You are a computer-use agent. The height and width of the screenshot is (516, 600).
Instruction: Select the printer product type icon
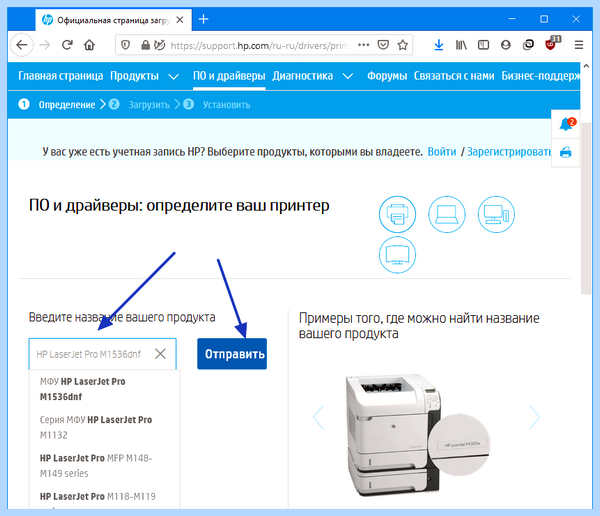tap(397, 214)
